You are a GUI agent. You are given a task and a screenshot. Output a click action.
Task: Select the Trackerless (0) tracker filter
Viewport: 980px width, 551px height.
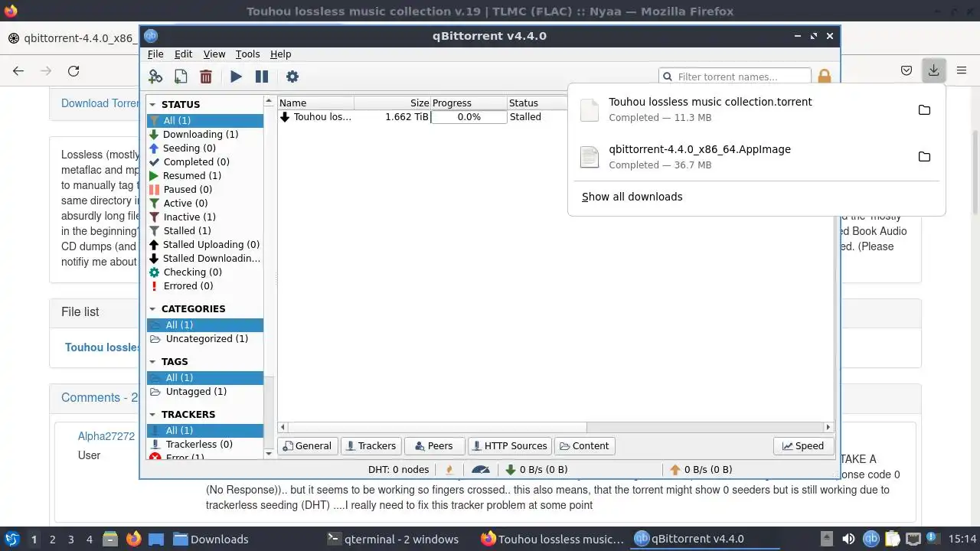click(205, 444)
